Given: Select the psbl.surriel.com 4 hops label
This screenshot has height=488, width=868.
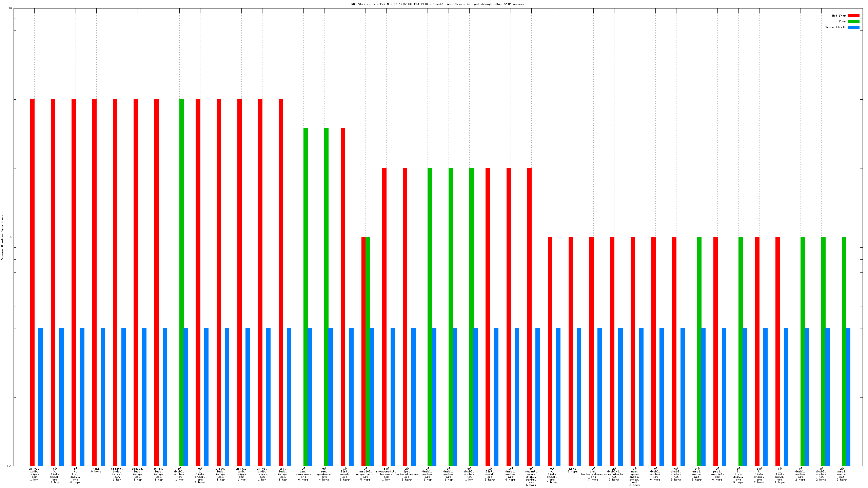Looking at the screenshot, I should [717, 474].
